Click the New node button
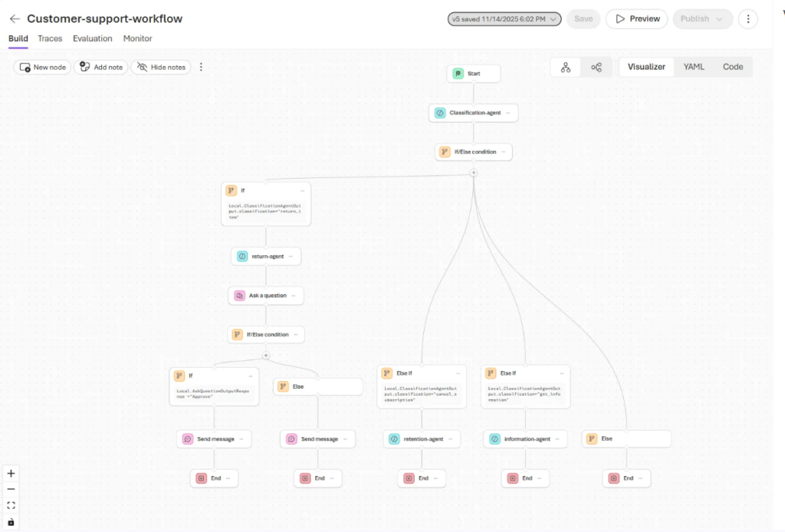 click(x=42, y=67)
